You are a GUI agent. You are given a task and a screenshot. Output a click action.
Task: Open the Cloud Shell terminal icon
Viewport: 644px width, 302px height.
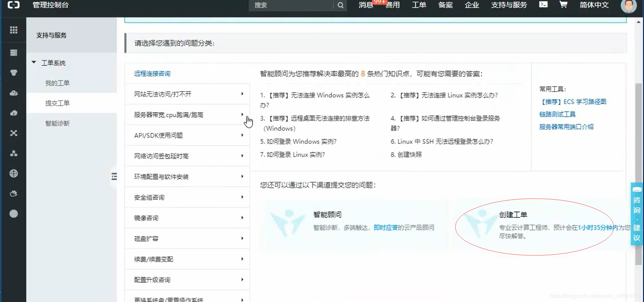click(543, 4)
